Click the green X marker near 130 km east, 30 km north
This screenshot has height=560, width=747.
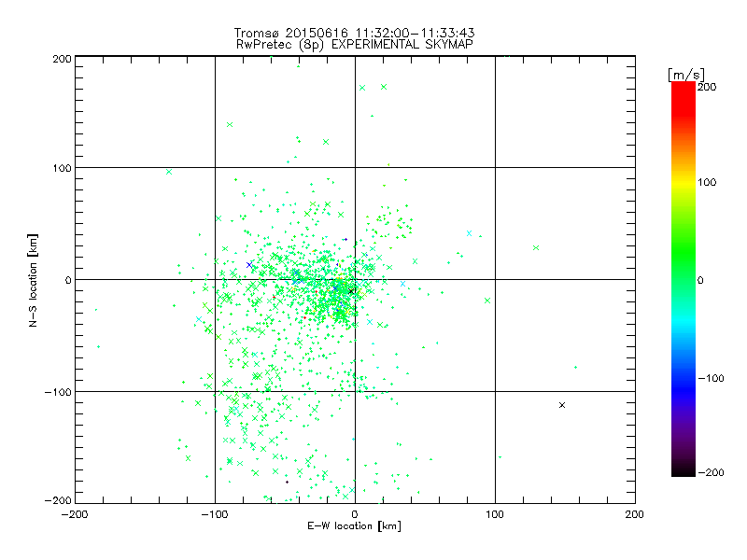point(536,247)
